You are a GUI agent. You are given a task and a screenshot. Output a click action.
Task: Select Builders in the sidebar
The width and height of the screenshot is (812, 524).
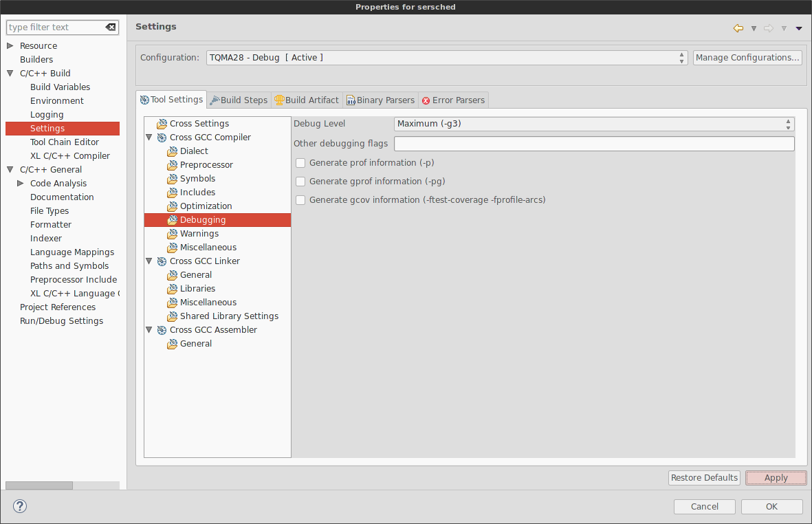point(36,60)
